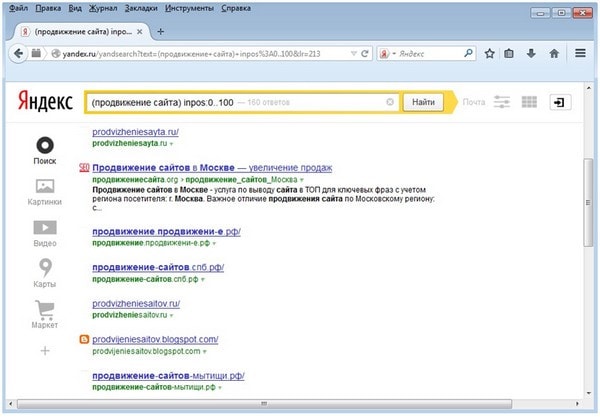The width and height of the screenshot is (600, 417).
Task: Open Яндекс Картинки image search
Action: 44,191
